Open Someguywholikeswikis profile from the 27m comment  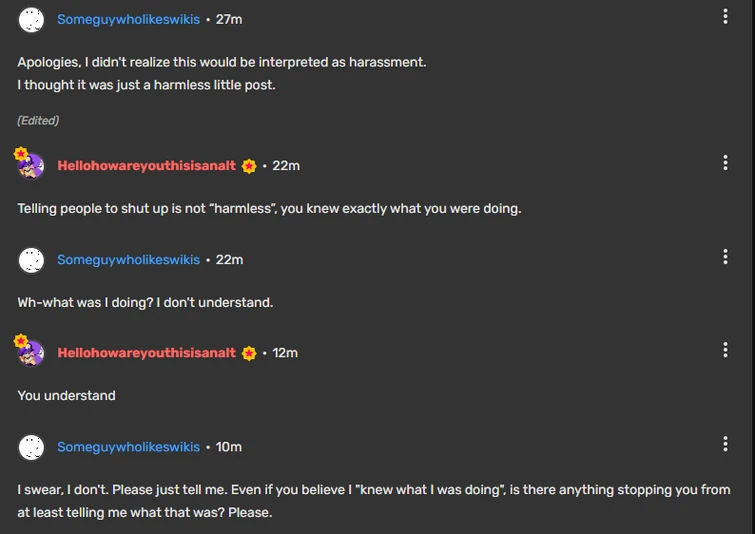point(128,19)
